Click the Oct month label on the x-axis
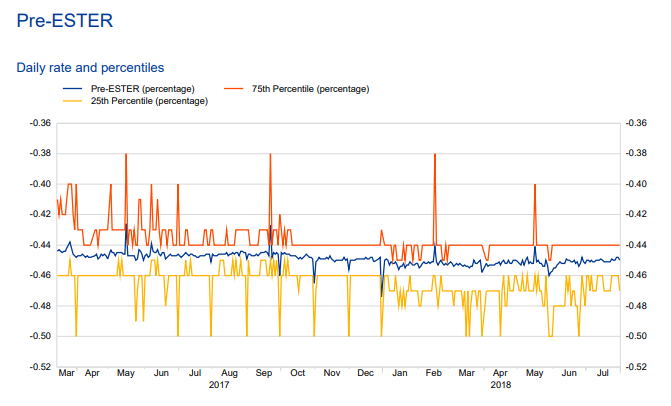The width and height of the screenshot is (671, 406). click(x=297, y=373)
